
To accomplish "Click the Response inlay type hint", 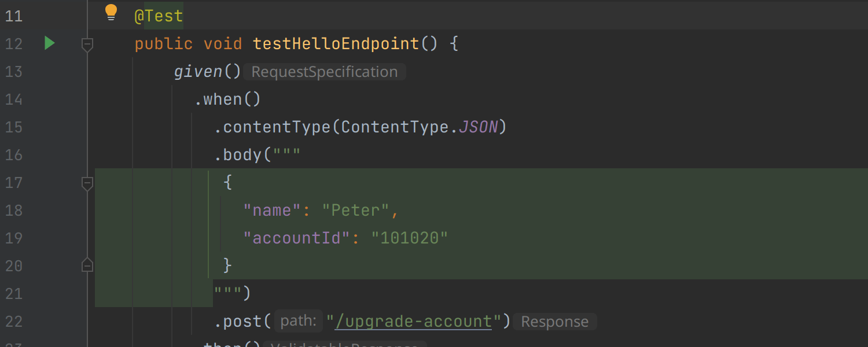I will (x=554, y=322).
